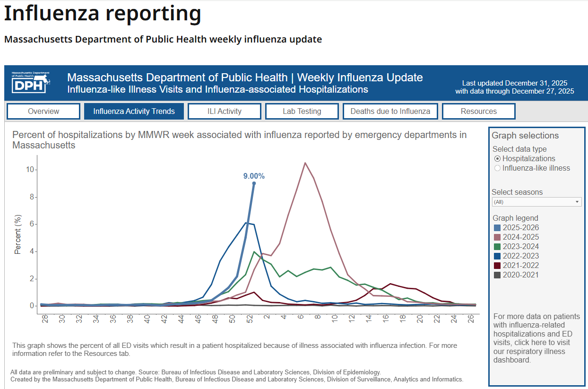The width and height of the screenshot is (588, 389).
Task: Switch to the Lab Testing tab
Action: [302, 111]
